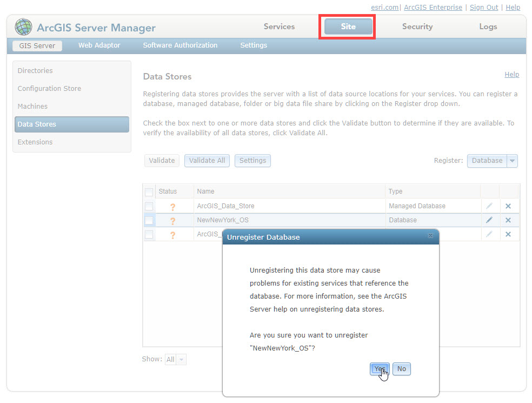Click the status question mark for ArcGIS_Data_Store
The image size is (532, 403).
[172, 207]
